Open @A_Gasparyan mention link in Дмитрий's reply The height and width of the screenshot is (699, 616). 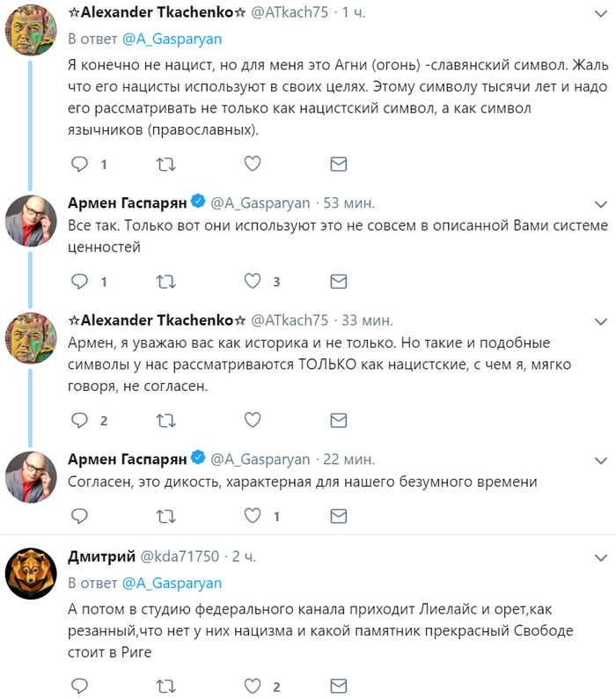(172, 583)
